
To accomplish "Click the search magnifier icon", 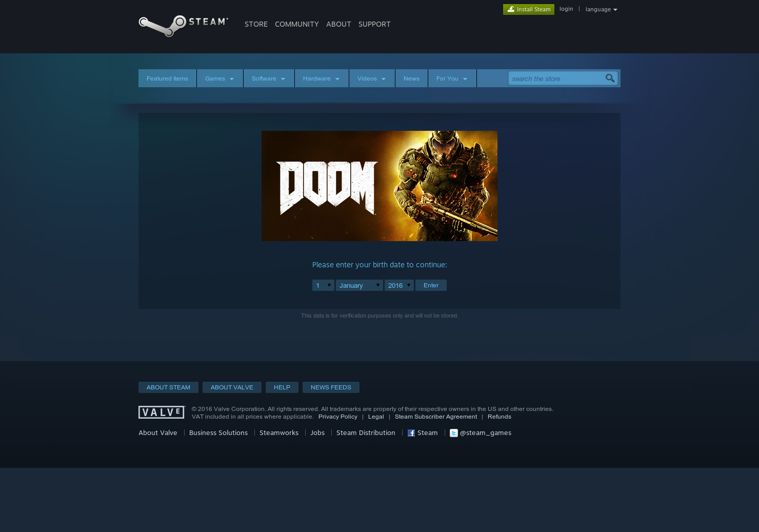I will point(610,78).
